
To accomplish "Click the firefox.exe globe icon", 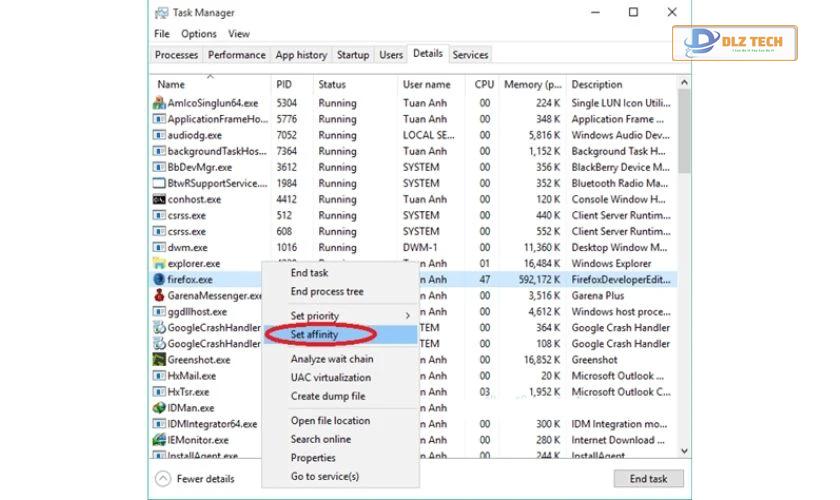I will click(x=159, y=279).
